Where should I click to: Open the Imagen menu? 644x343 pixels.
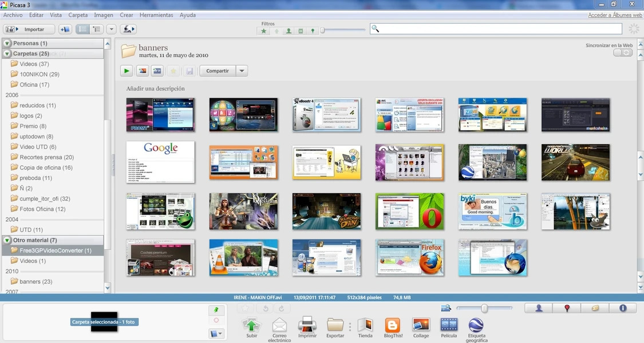(x=104, y=15)
